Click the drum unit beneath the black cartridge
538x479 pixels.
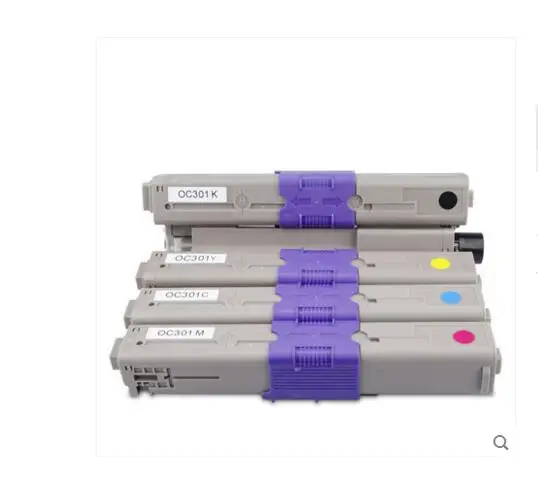274,238
